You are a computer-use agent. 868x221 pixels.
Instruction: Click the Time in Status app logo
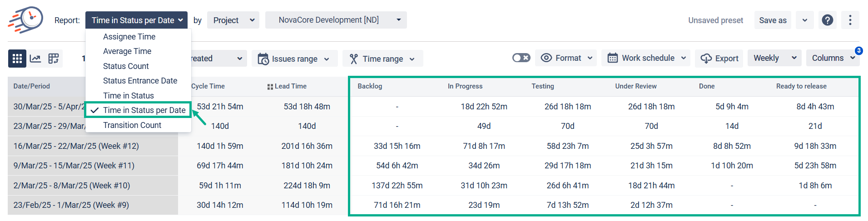(x=25, y=20)
